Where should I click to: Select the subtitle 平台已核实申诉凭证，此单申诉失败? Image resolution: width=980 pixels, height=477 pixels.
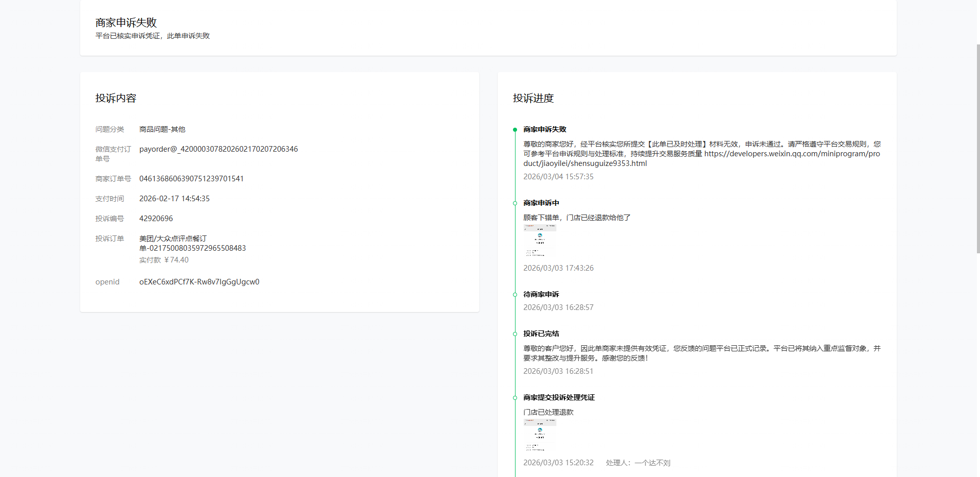point(153,36)
